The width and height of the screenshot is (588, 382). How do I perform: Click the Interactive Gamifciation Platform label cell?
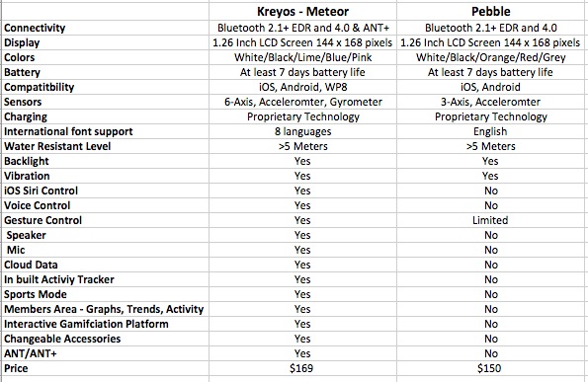click(x=106, y=324)
